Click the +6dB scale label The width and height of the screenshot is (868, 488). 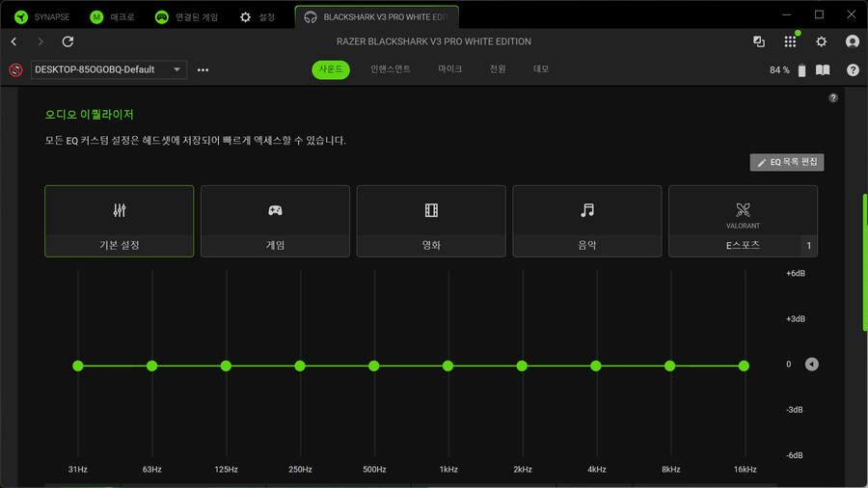pos(796,273)
